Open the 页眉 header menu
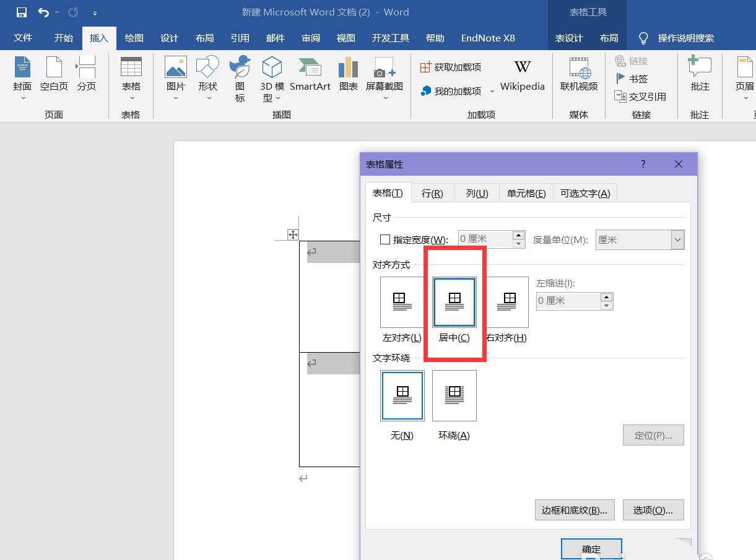 coord(744,77)
